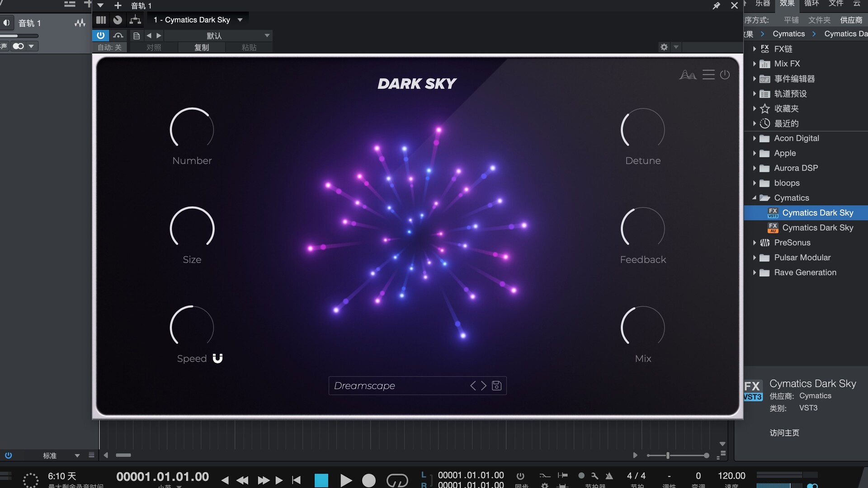Click the 访问主页 visit homepage link
This screenshot has height=488, width=868.
[x=784, y=433]
